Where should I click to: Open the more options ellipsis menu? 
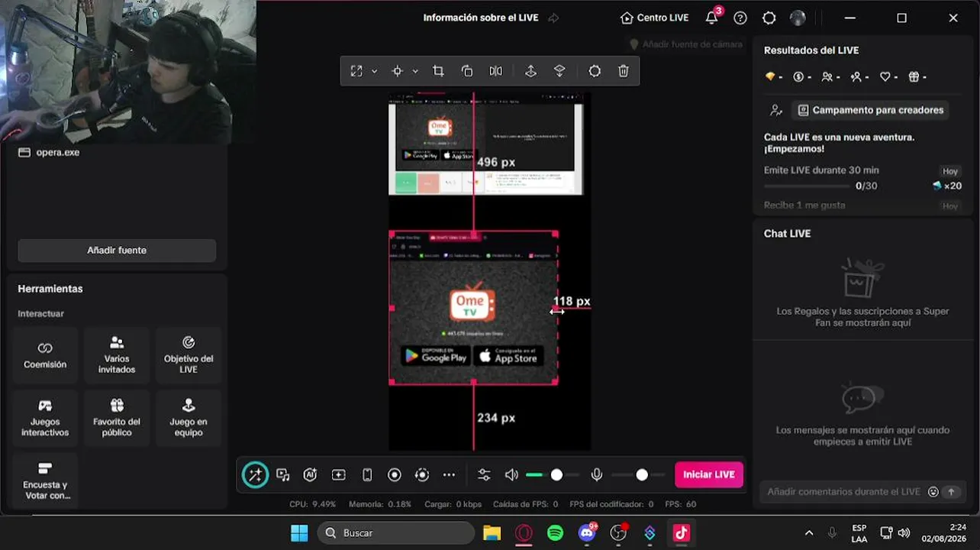[x=450, y=475]
